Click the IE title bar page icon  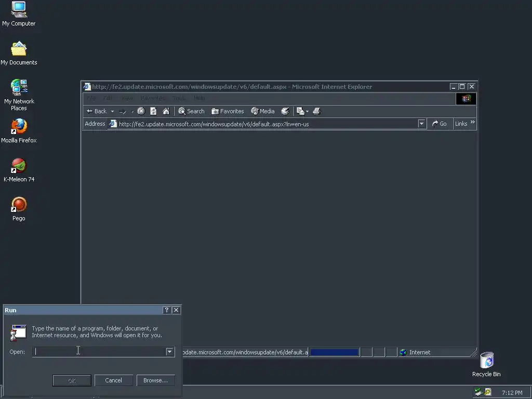pos(87,87)
